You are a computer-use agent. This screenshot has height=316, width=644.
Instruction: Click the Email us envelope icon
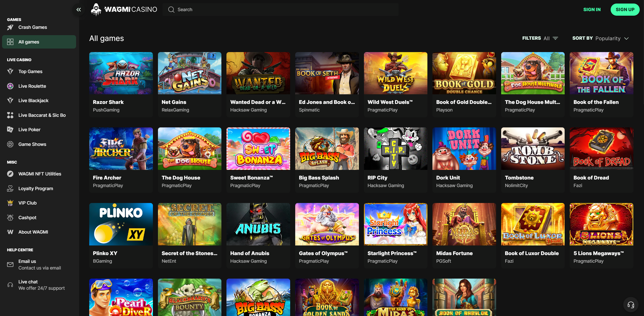pos(10,265)
